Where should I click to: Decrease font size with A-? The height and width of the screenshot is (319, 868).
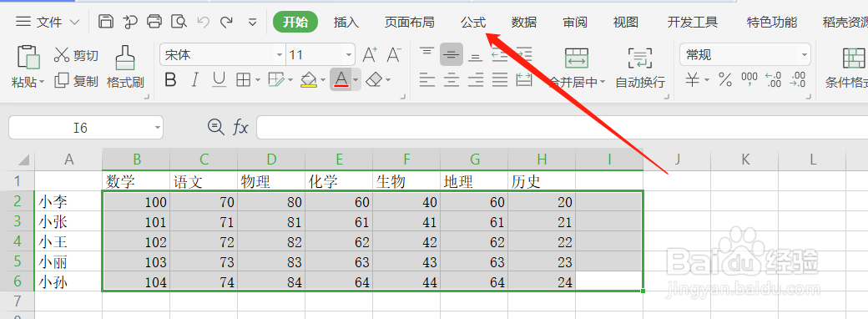pos(394,54)
